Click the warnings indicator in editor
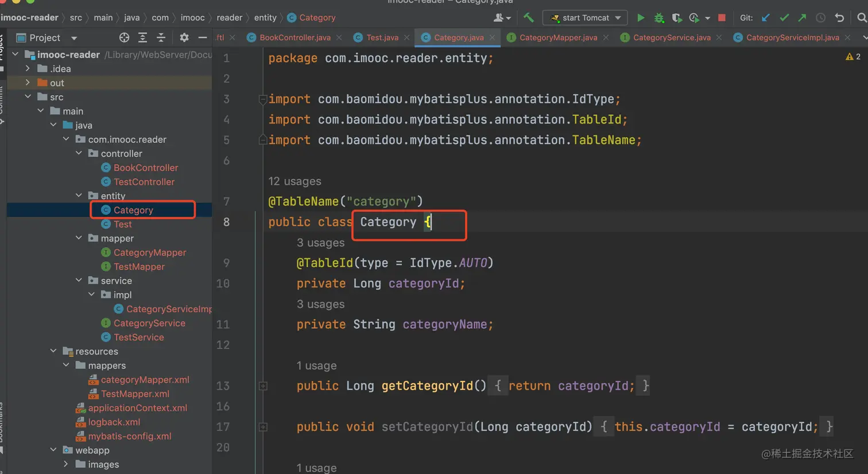The image size is (868, 474). coord(852,56)
